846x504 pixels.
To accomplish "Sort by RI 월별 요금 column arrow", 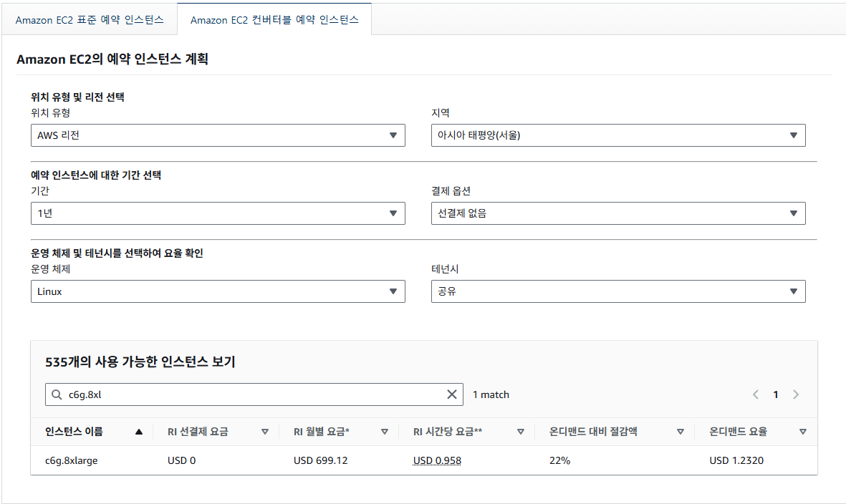I will (385, 432).
